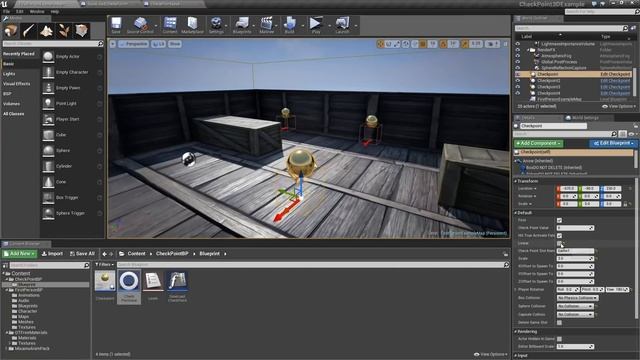Viewport: 640px width, 360px height.
Task: Toggle eye visibility for SphereReflectionCapture row
Action: [518, 68]
